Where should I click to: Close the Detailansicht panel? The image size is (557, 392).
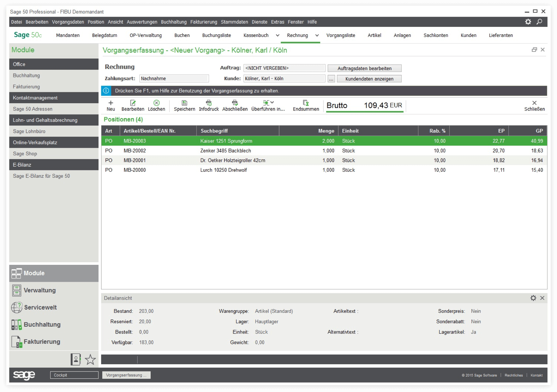point(542,298)
